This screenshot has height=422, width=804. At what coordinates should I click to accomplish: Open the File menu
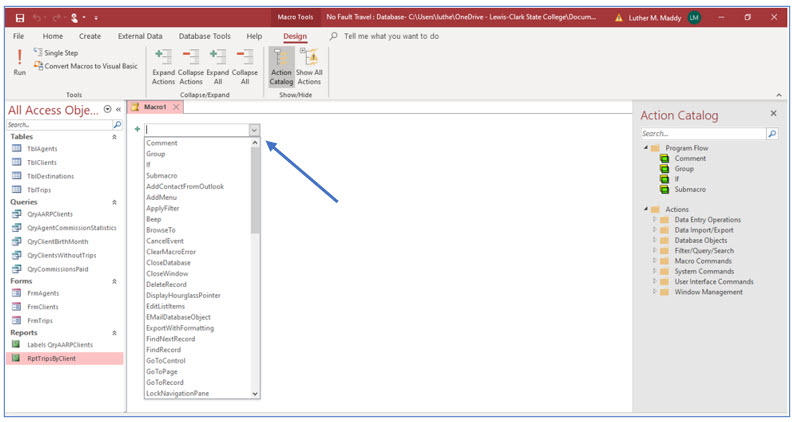pyautogui.click(x=18, y=36)
